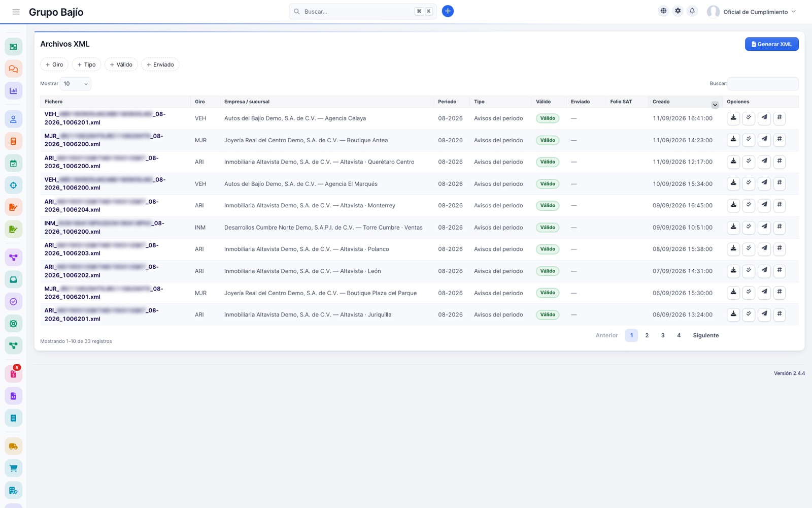
Task: Click the blue plus button beside search
Action: coord(448,11)
